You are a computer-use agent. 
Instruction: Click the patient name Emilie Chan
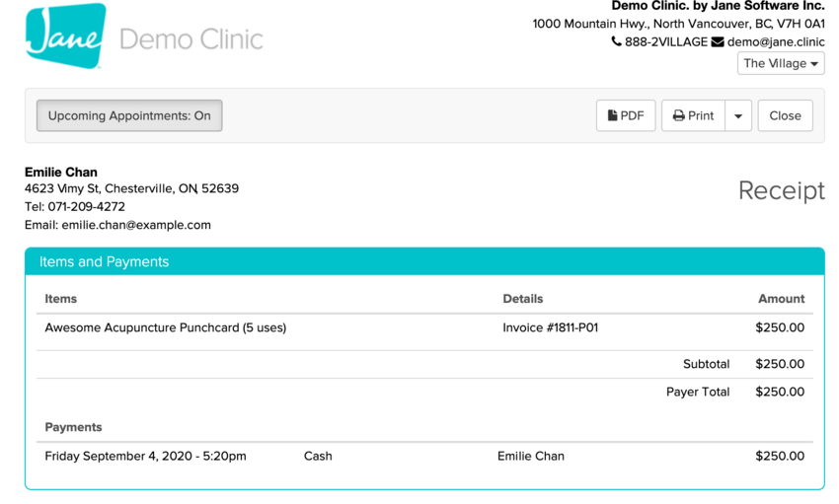click(61, 172)
